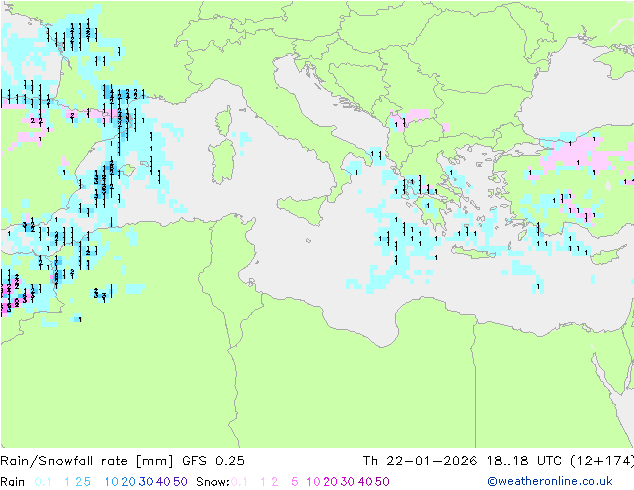
Task: Select the 5 value in the Snow legend
Action: click(x=295, y=482)
